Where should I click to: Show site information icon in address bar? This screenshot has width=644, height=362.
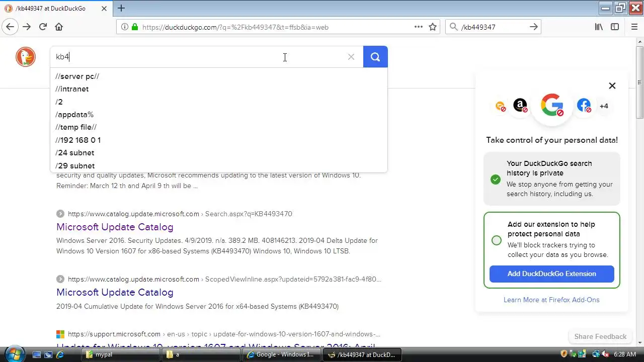click(125, 27)
